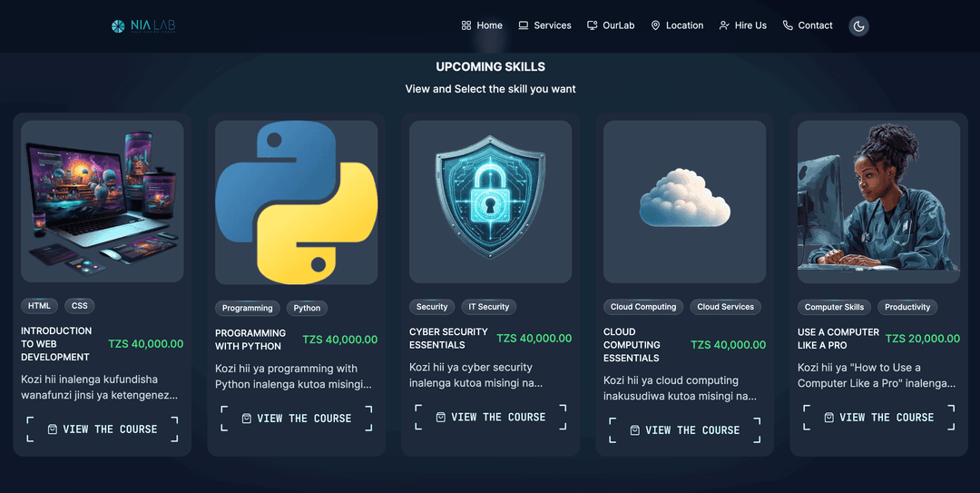Screen dimensions: 980x493
Task: Click the NIA LAB logo
Action: (x=143, y=25)
